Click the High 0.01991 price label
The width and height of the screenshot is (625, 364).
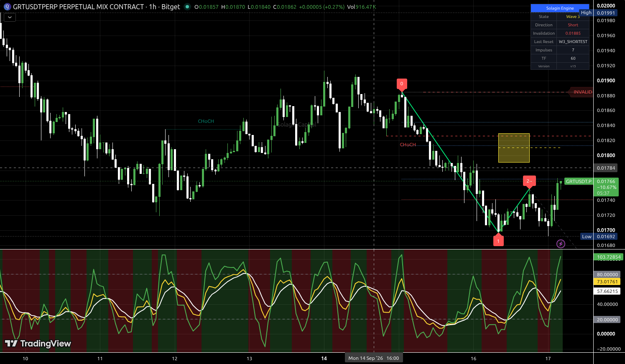pos(598,13)
